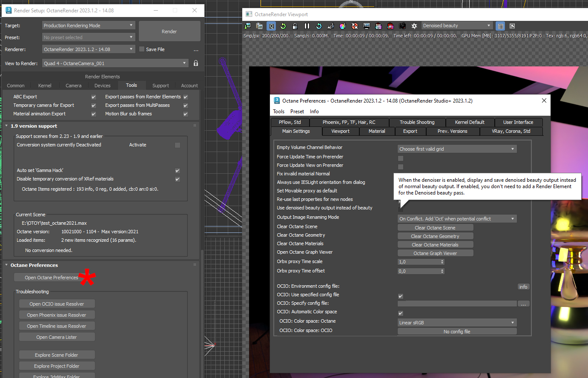Viewport: 588px width, 378px height.
Task: Switch to the Kernel tab in Render Setup
Action: pyautogui.click(x=45, y=86)
